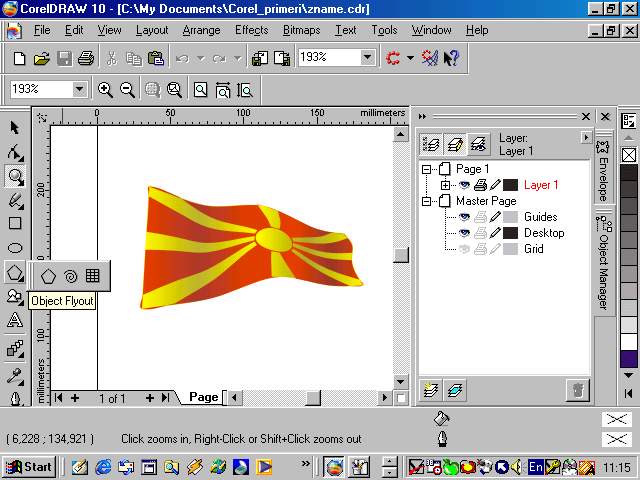Screen dimensions: 640x480
Task: Select Layer 1 color swatch
Action: (510, 185)
